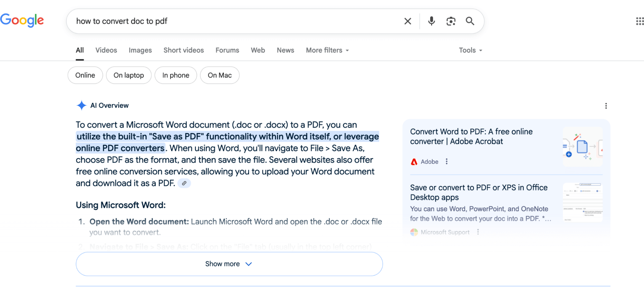This screenshot has height=289, width=644.
Task: Open Adobe Acrobat Convert Word to PDF link
Action: [471, 136]
